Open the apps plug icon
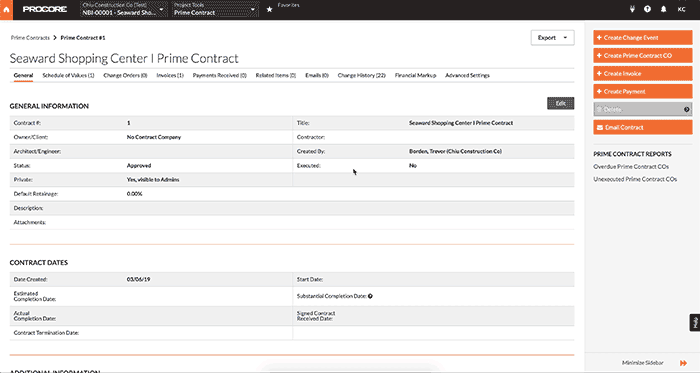Screen dimensions: 700x373 [x=632, y=9]
